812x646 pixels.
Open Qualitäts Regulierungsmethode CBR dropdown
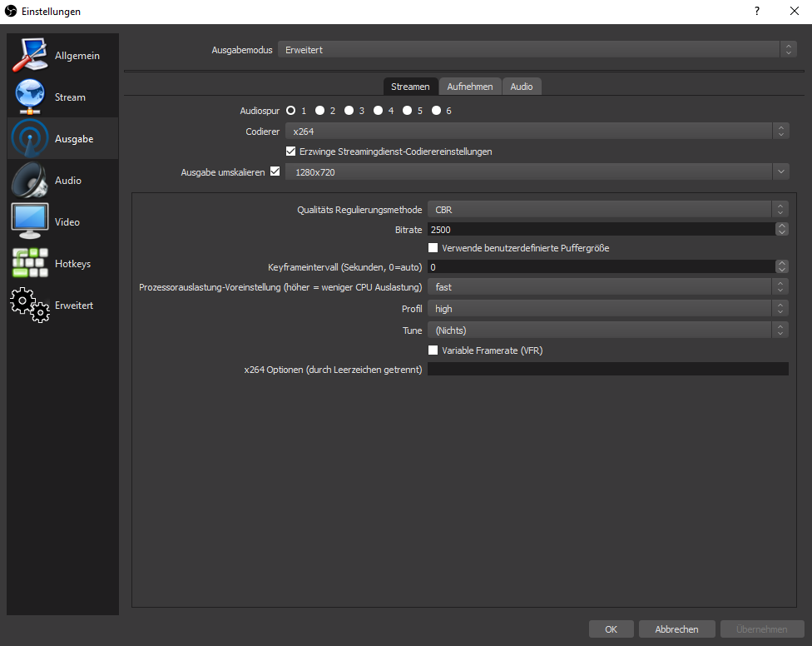coord(608,209)
